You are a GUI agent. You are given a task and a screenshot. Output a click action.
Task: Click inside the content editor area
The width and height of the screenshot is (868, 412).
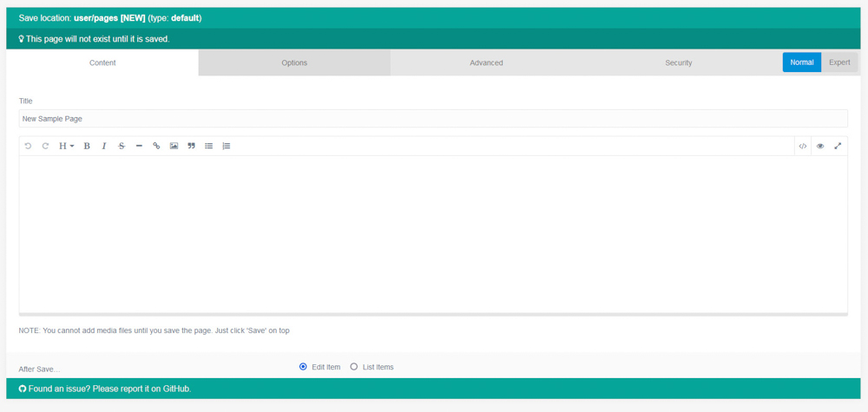(x=433, y=234)
